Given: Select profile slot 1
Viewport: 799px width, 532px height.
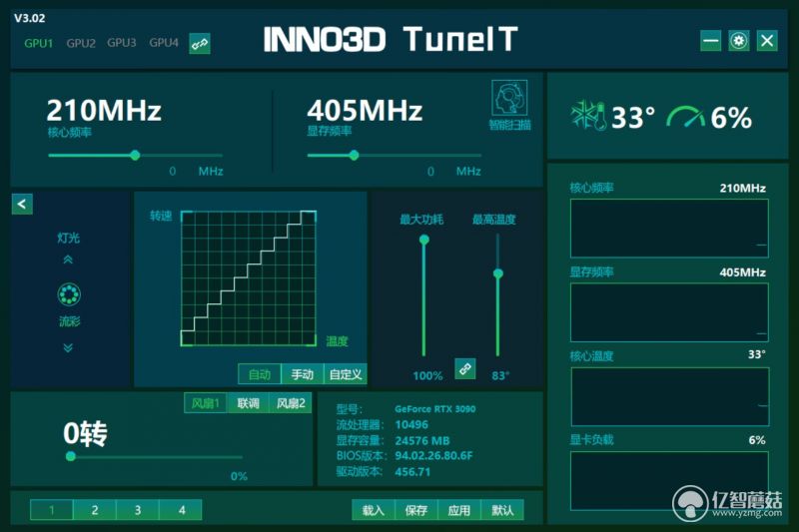Looking at the screenshot, I should pyautogui.click(x=52, y=510).
